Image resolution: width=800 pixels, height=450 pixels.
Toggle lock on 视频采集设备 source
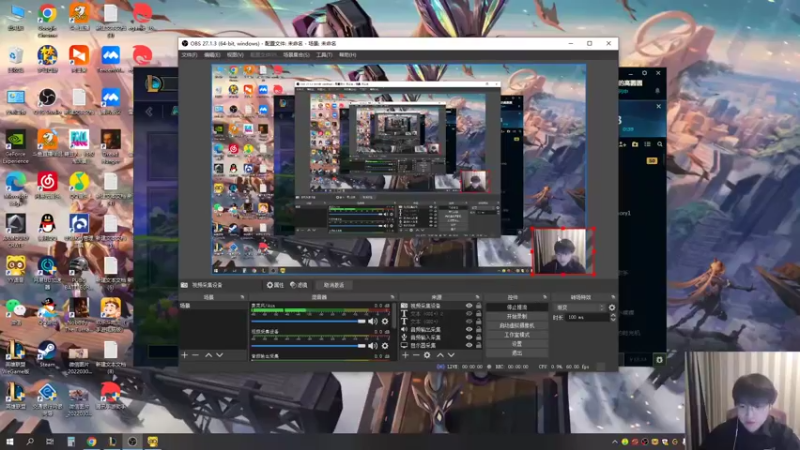point(479,306)
